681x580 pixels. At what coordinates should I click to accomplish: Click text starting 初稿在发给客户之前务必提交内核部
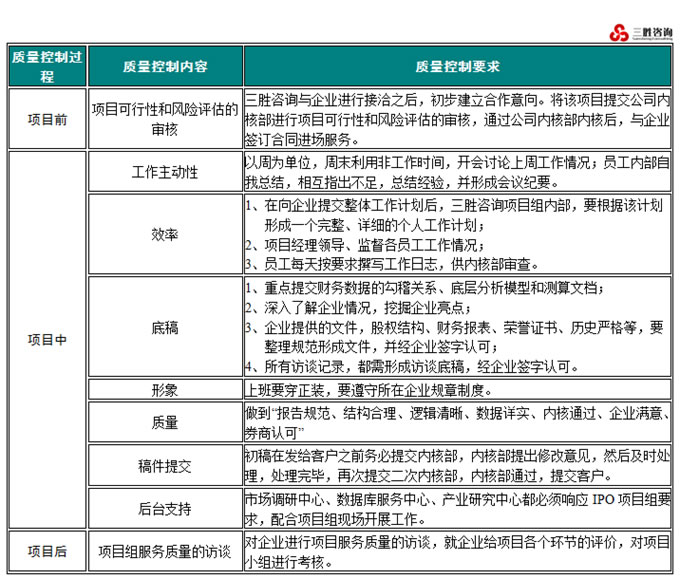point(457,466)
